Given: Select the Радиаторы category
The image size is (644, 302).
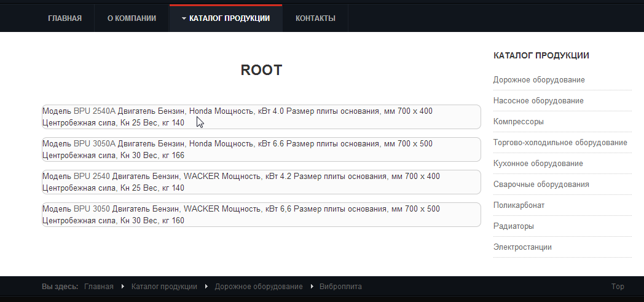Looking at the screenshot, I should pos(513,226).
